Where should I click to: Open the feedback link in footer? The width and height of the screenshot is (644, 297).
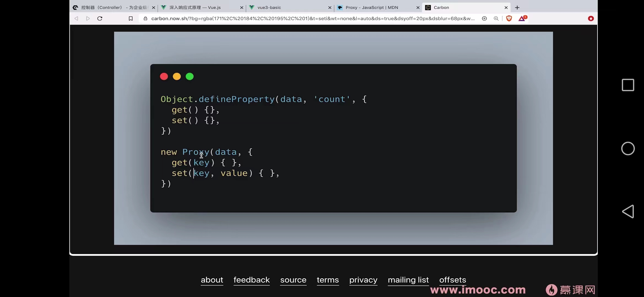click(252, 280)
